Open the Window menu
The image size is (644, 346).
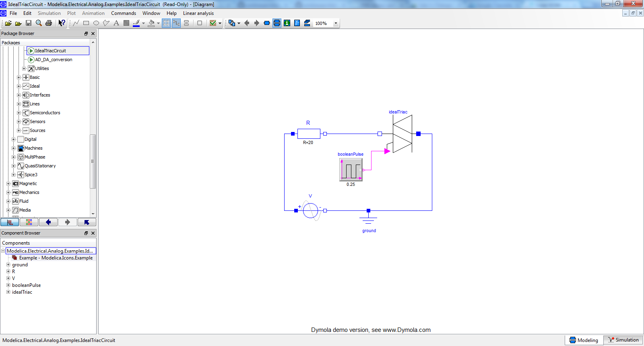(x=151, y=13)
